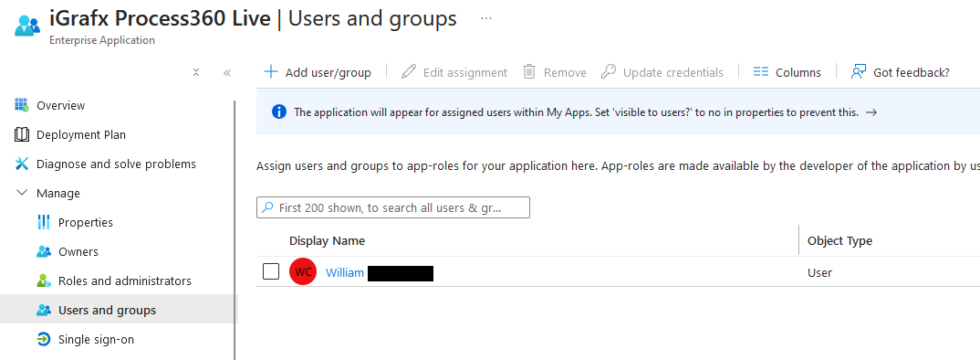
Task: Click 'User' object type cell
Action: (x=820, y=273)
